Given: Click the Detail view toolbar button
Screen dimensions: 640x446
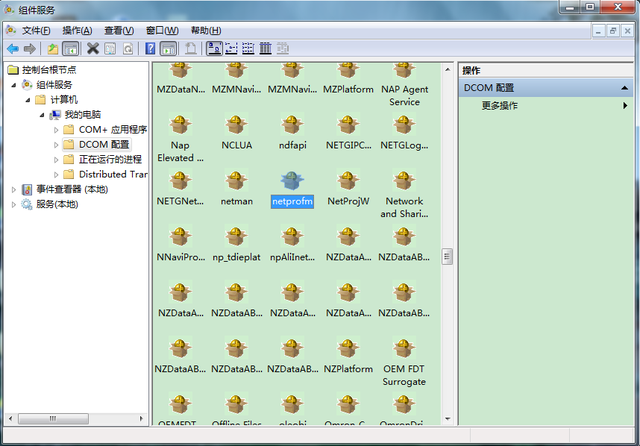Looking at the screenshot, I should 265,49.
